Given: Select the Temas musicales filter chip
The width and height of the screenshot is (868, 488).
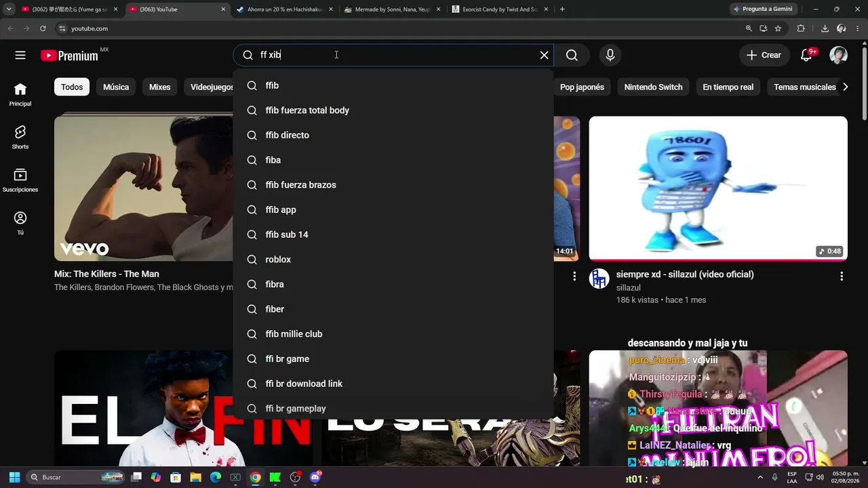Looking at the screenshot, I should (805, 87).
